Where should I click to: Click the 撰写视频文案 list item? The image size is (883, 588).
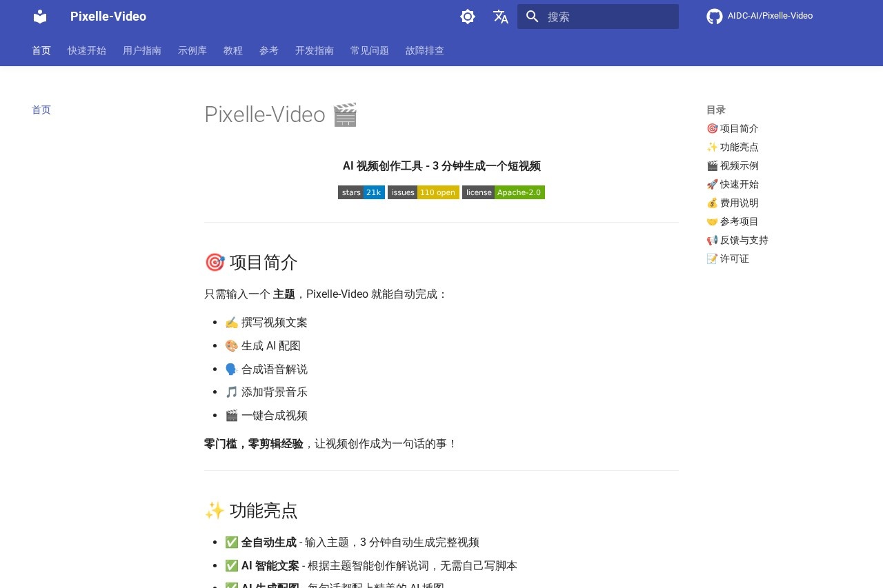click(x=266, y=322)
